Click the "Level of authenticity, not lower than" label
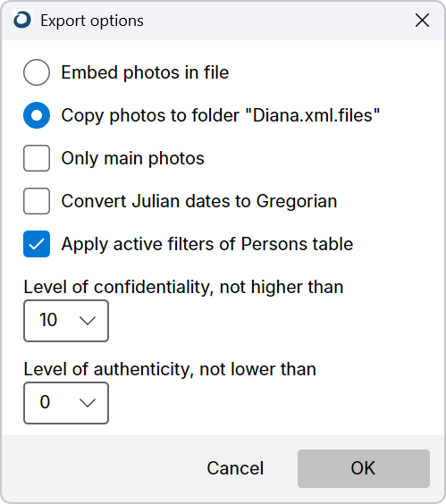 click(x=170, y=369)
